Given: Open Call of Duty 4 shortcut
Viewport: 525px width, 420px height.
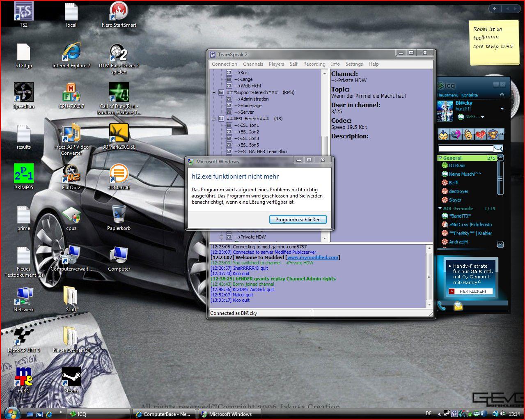Looking at the screenshot, I should (x=119, y=99).
